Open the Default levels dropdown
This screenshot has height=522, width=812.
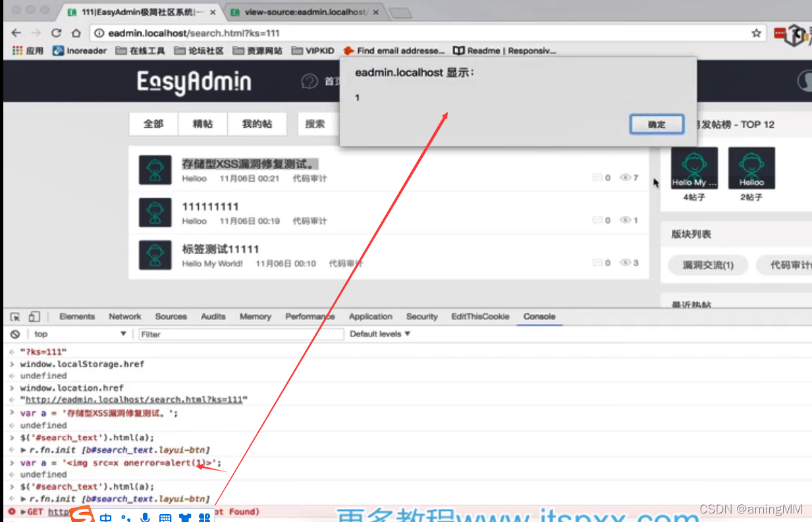coord(380,334)
